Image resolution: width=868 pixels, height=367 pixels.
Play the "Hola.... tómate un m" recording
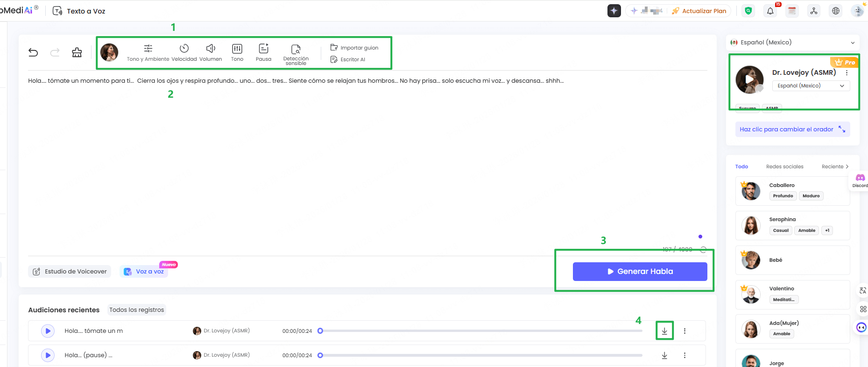[48, 331]
